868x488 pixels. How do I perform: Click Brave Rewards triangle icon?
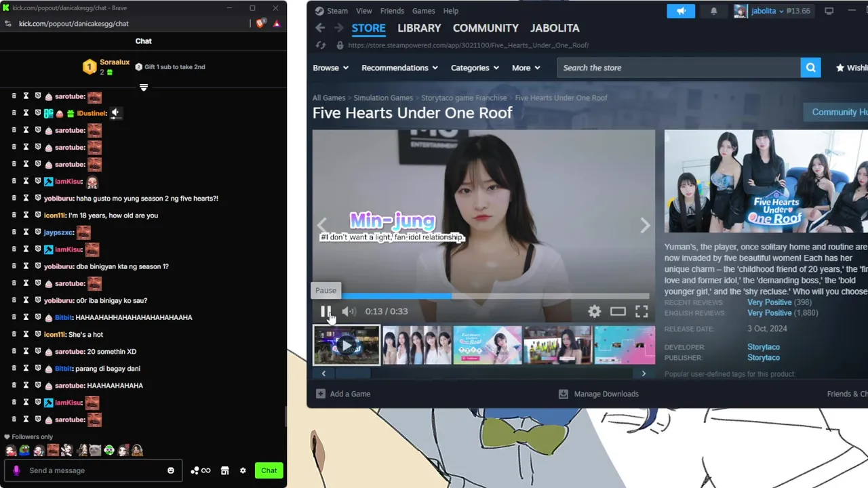coord(277,24)
